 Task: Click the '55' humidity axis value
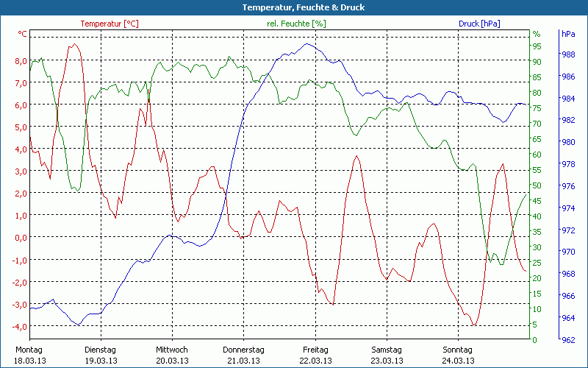pos(537,170)
